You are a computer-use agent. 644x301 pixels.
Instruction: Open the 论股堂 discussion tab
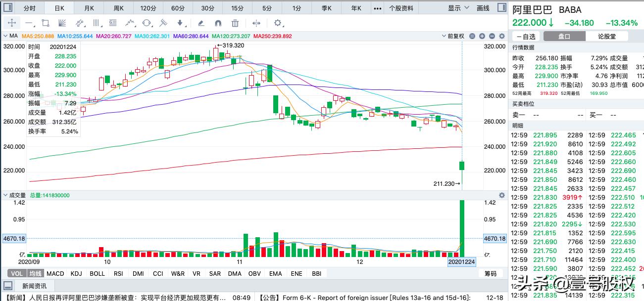(607, 36)
